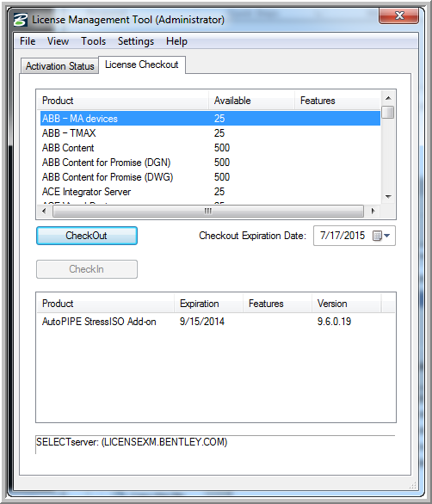Select the AutoPIPE StressISO Add-on row
The image size is (432, 504).
coord(215,322)
